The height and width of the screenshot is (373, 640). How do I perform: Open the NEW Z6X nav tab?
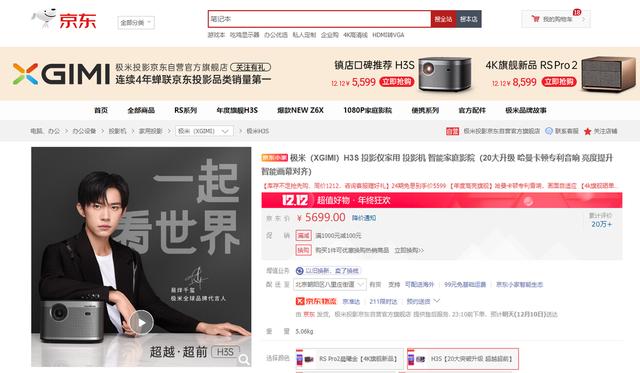point(300,110)
